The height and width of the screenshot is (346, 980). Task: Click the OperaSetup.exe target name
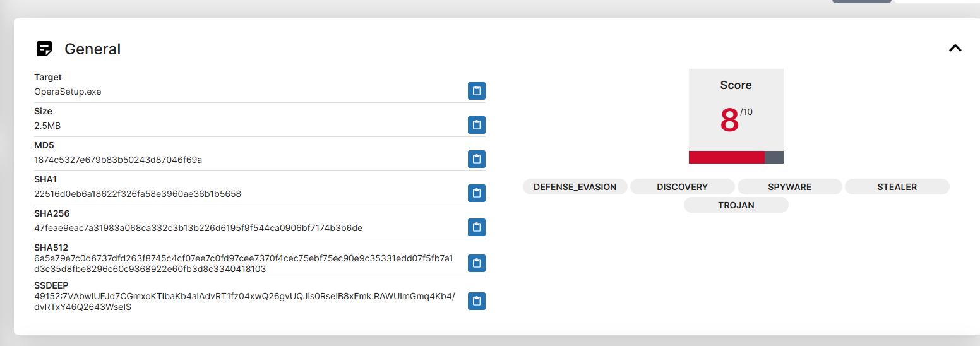click(x=68, y=92)
